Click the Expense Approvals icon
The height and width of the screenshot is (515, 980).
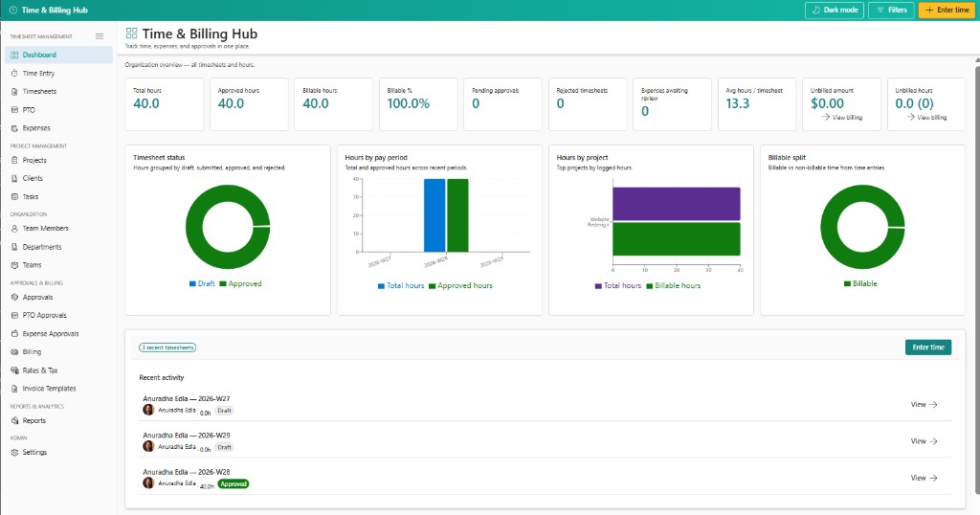tap(14, 334)
